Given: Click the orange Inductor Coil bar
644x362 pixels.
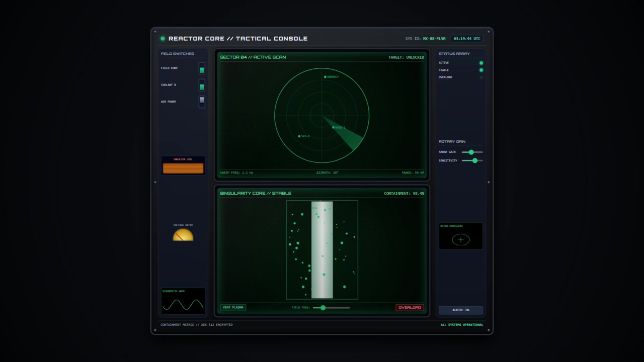Looking at the screenshot, I should click(183, 168).
